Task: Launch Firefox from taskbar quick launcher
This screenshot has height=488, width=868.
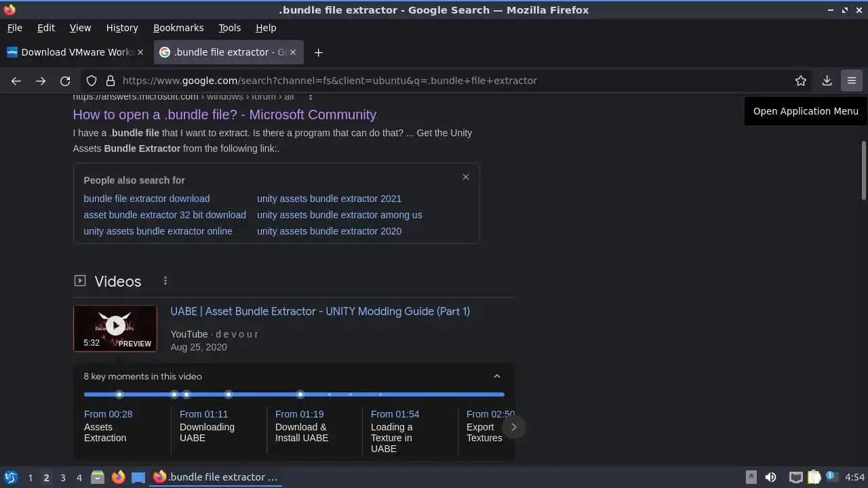Action: coord(118,477)
